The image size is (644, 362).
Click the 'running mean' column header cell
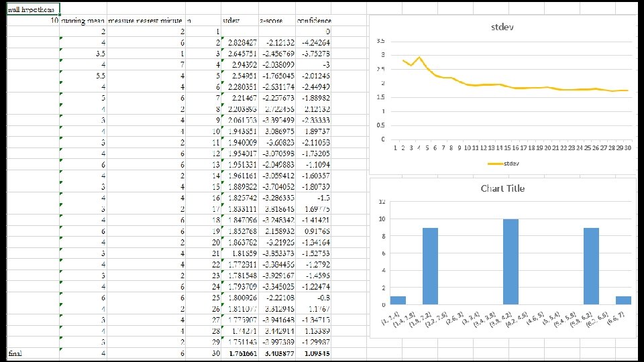pyautogui.click(x=83, y=20)
